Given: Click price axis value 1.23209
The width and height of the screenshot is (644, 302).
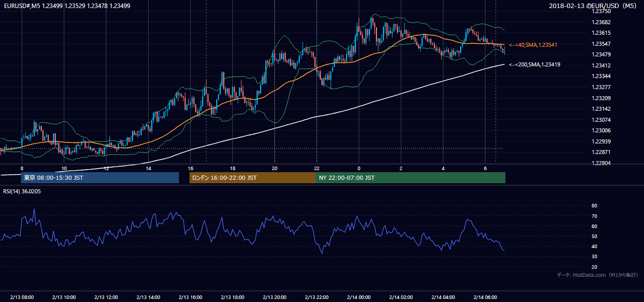Looking at the screenshot, I should (601, 98).
